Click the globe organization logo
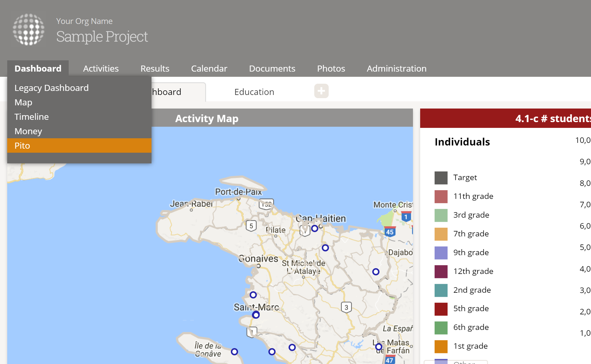 29,29
